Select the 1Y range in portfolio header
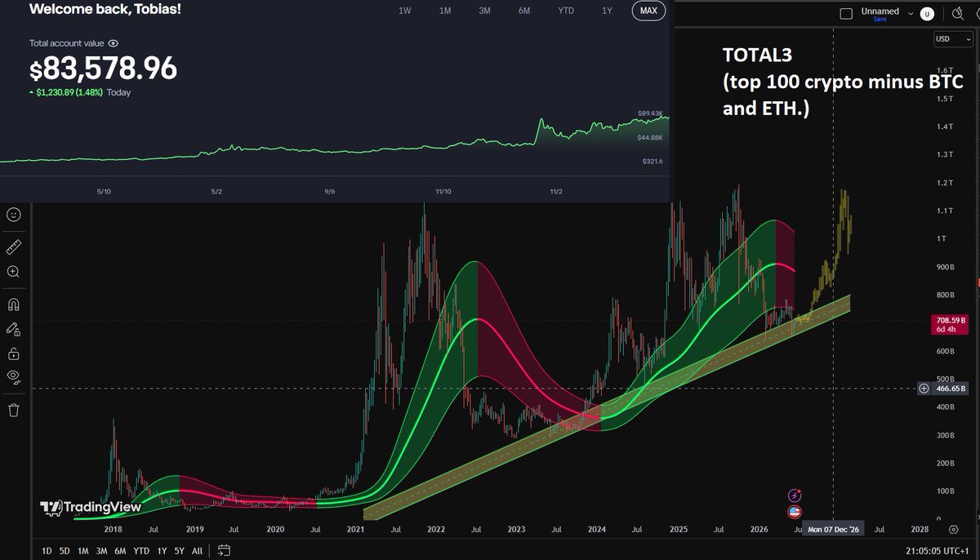Screen dimensions: 980x560 pos(607,11)
